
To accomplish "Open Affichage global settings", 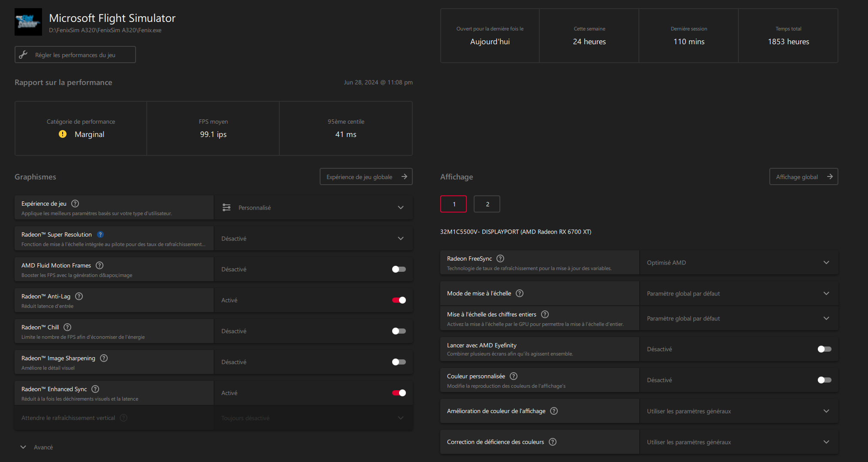I will coord(804,176).
